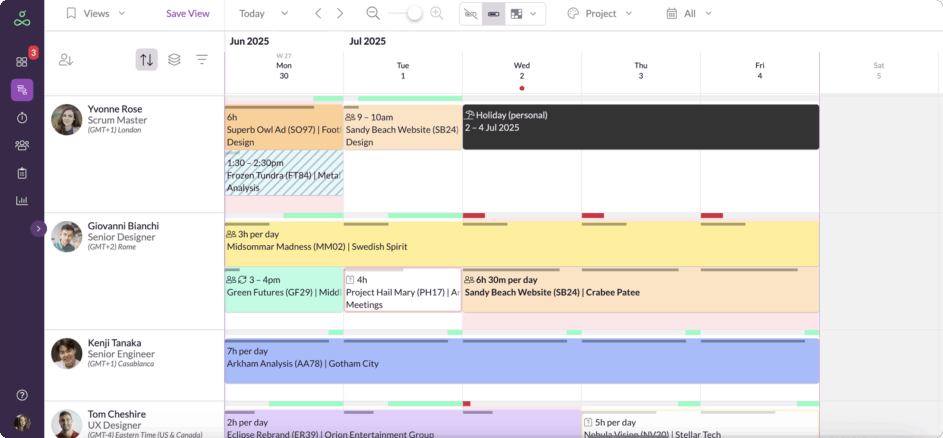Toggle the grid heatmap view button
943x438 pixels.
click(x=516, y=14)
